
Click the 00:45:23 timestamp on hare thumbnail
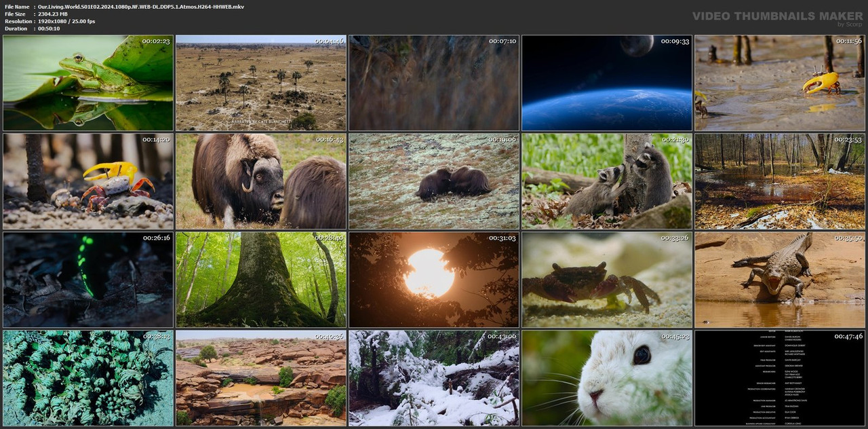[675, 337]
